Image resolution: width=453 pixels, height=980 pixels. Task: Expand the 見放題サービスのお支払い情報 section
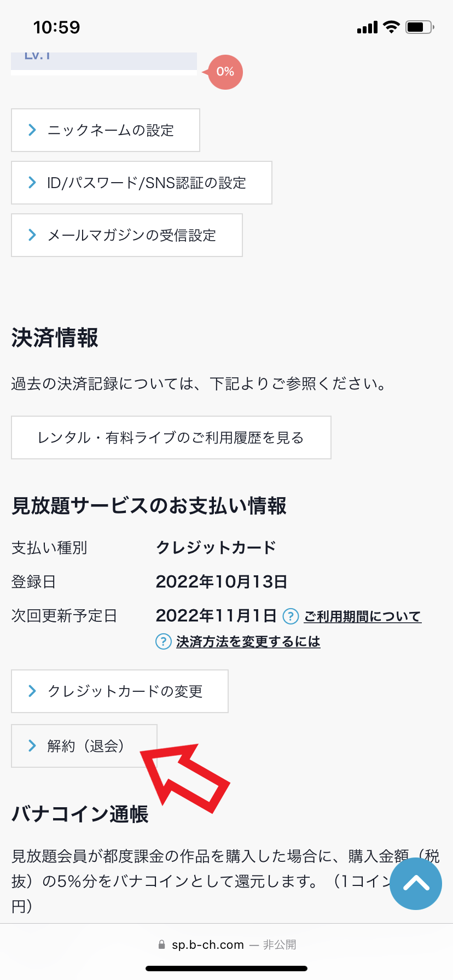pos(148,506)
